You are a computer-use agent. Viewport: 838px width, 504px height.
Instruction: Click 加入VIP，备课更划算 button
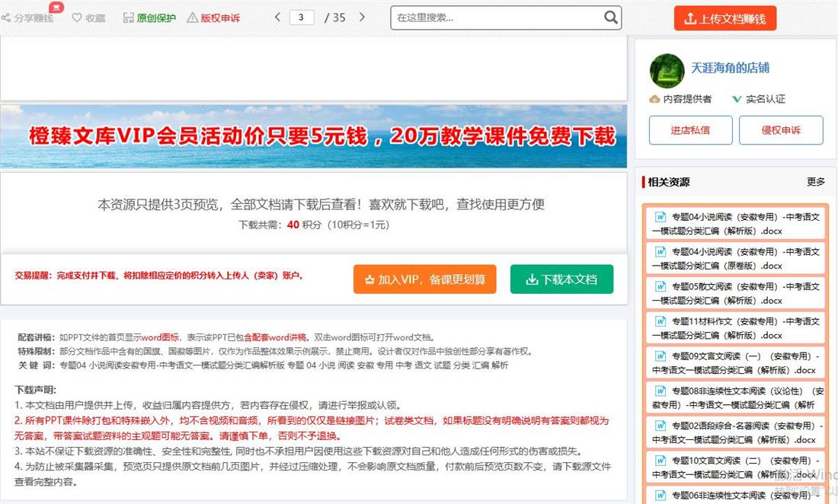425,279
